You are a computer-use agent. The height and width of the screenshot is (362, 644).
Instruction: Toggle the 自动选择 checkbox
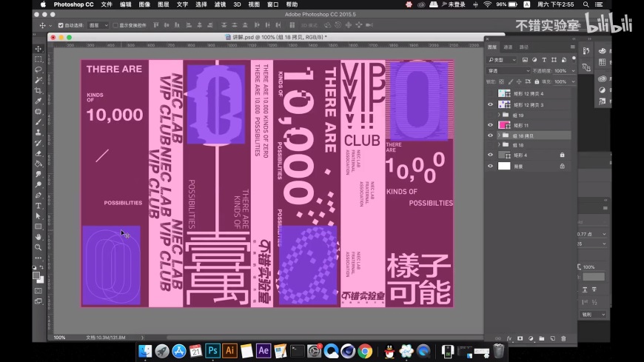coord(61,25)
